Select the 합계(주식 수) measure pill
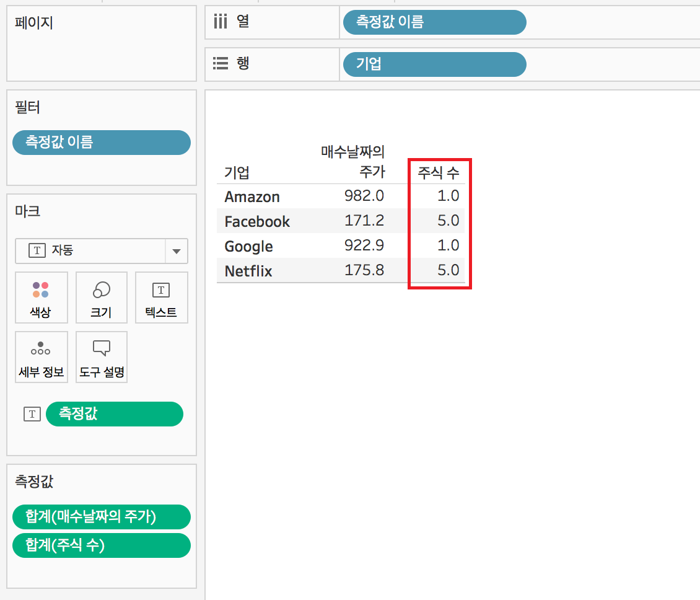700x600 pixels. (x=102, y=545)
